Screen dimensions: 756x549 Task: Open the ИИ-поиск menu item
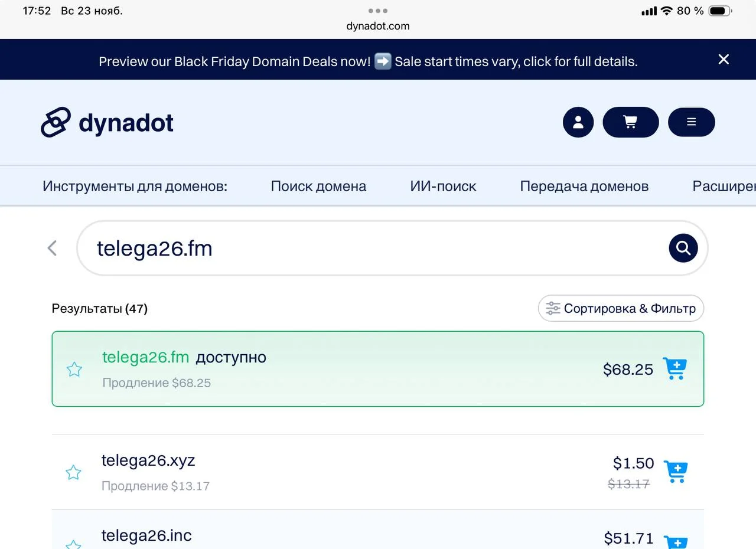click(x=443, y=187)
